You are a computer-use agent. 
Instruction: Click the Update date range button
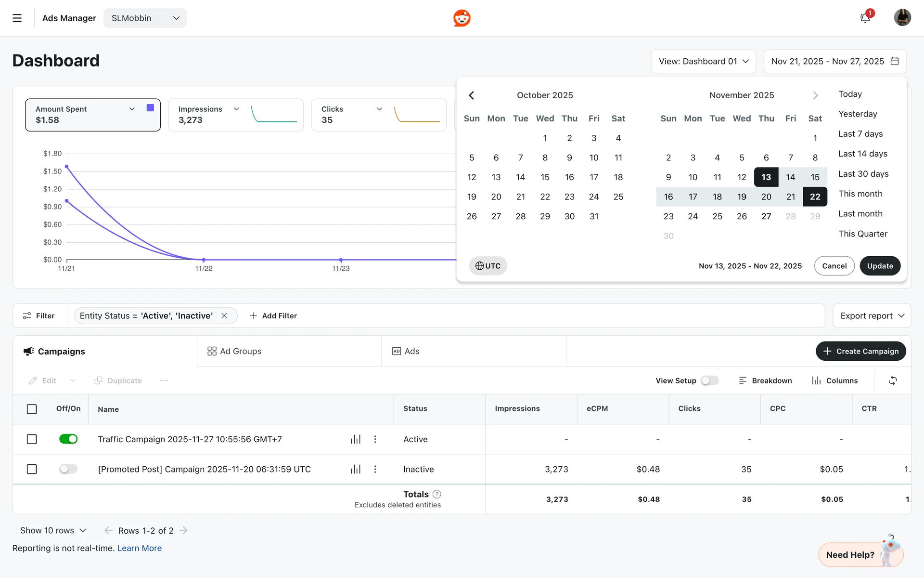pos(880,266)
